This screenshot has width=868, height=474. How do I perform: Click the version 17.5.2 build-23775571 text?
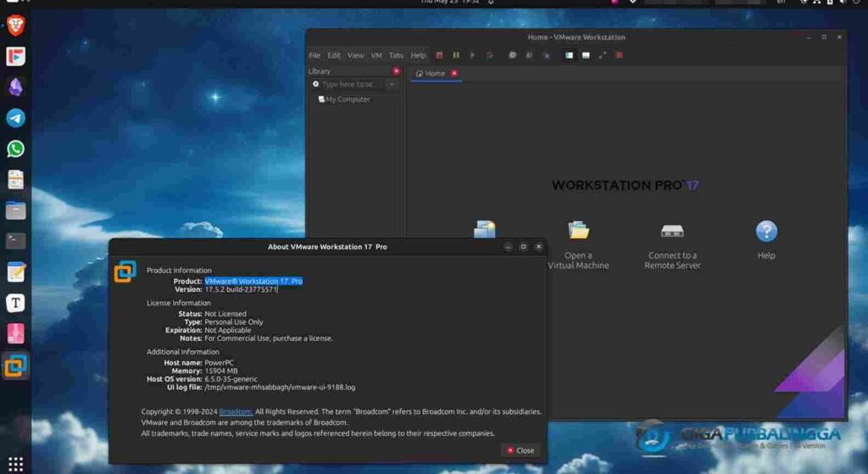[241, 289]
